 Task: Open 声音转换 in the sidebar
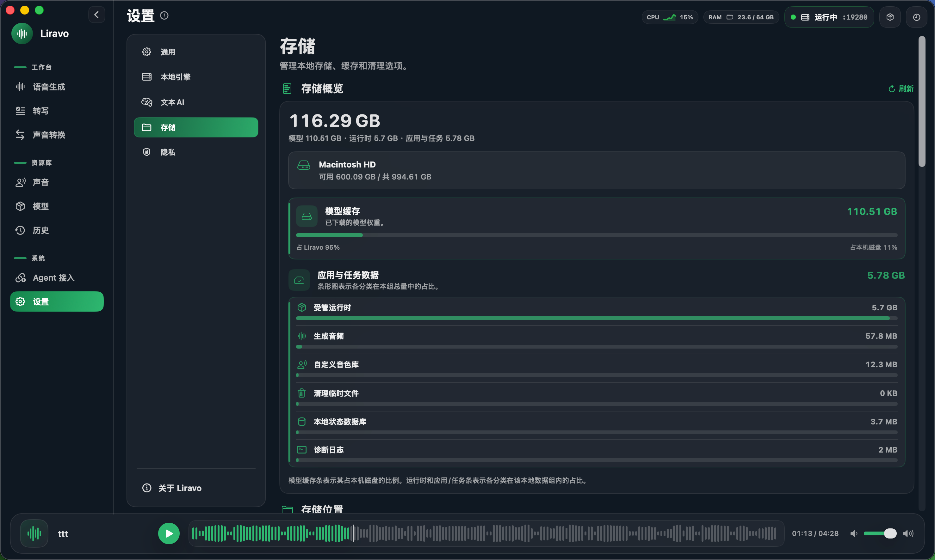click(57, 135)
